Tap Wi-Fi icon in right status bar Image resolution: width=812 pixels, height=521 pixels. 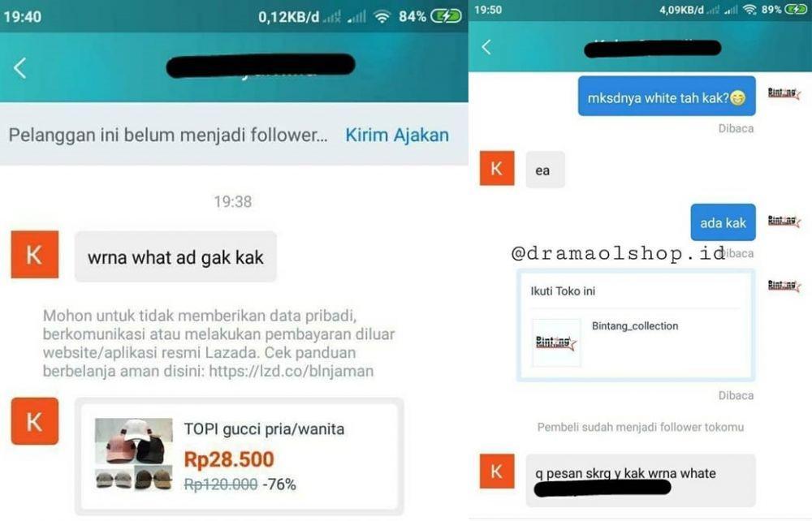click(x=749, y=9)
